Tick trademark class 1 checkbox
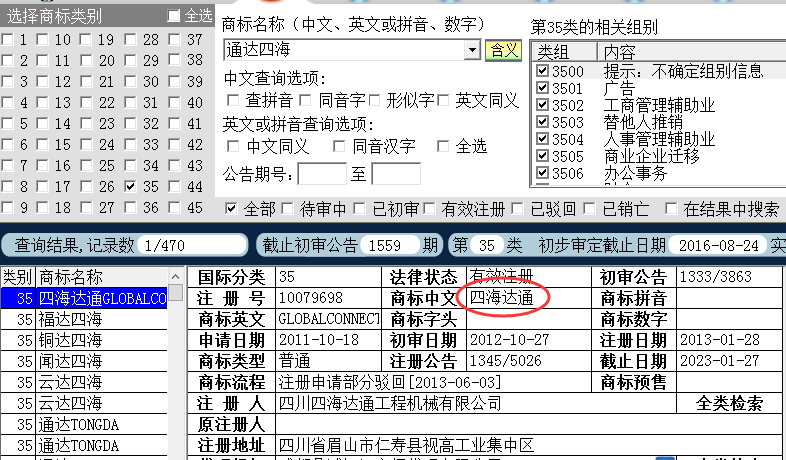 [x=7, y=40]
